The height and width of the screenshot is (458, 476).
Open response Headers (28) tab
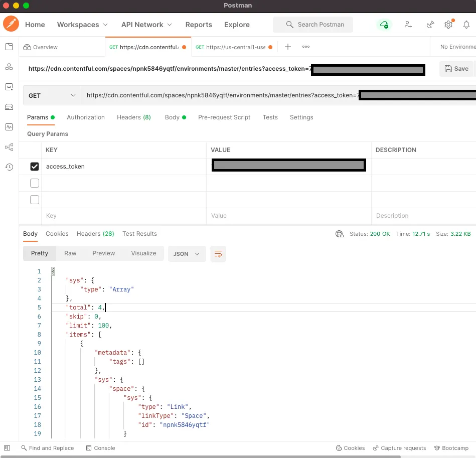[95, 234]
